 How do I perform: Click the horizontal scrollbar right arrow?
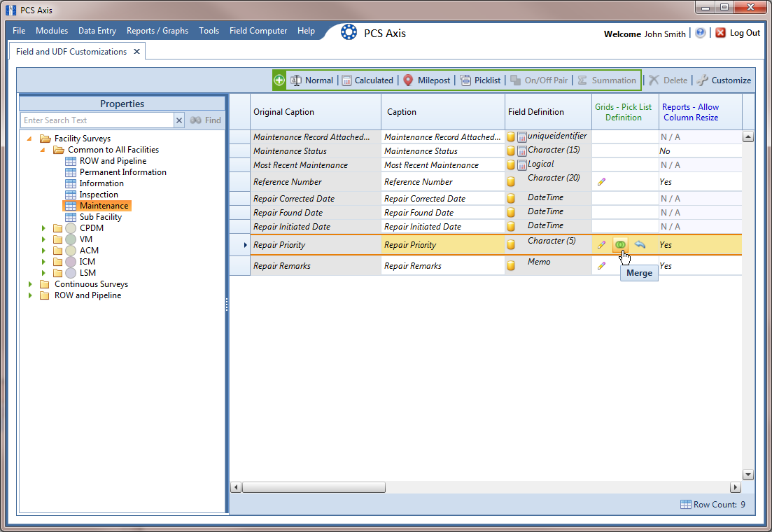(735, 487)
